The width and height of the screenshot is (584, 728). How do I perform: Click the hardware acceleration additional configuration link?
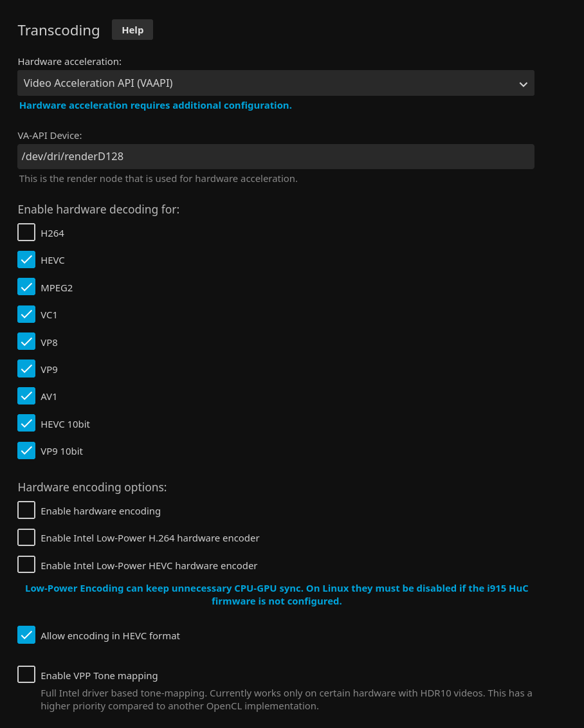(x=156, y=105)
